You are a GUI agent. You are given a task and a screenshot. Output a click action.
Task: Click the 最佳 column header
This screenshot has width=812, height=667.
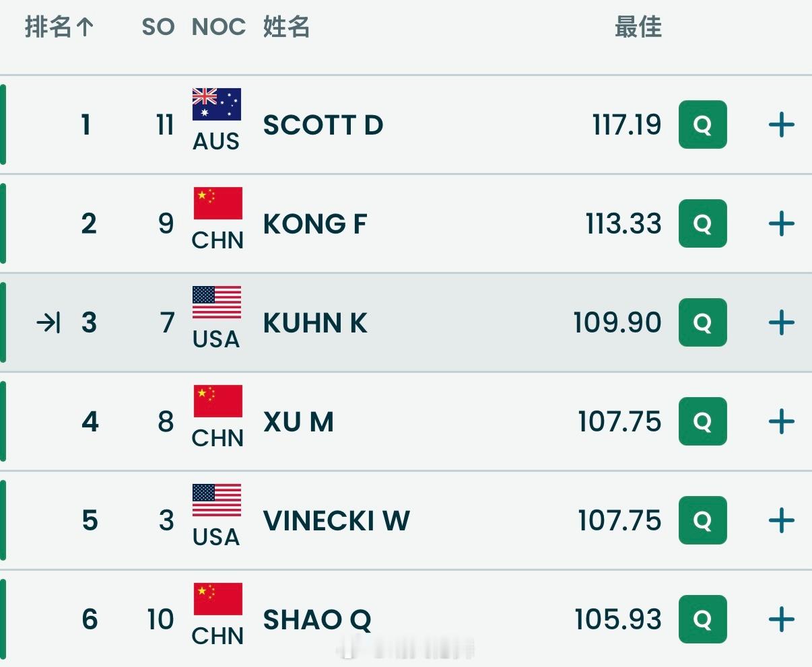(638, 27)
